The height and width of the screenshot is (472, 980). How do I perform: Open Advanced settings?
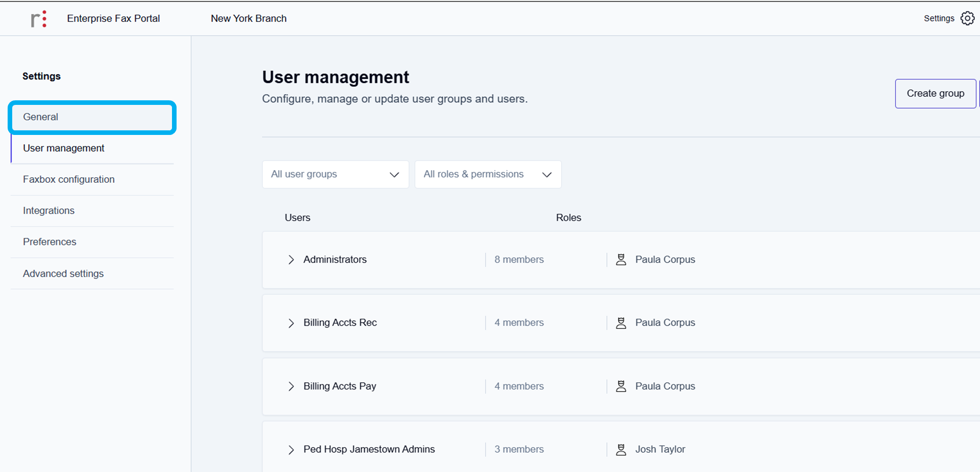(x=63, y=274)
